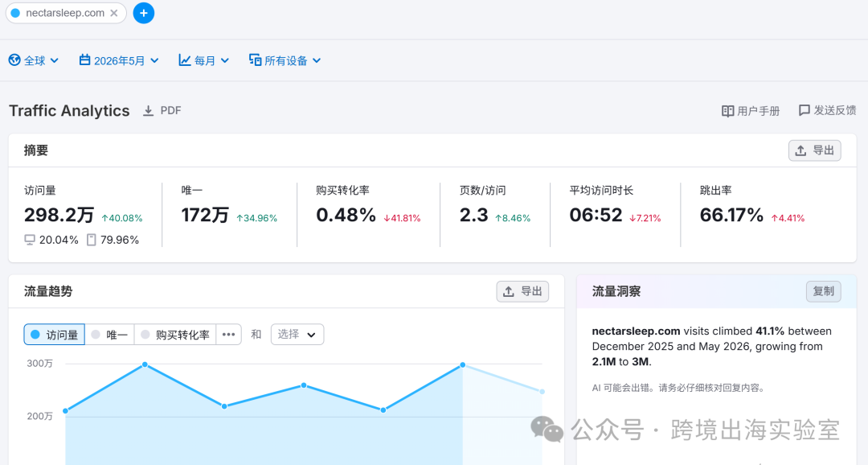The width and height of the screenshot is (868, 465).
Task: Click the 66.17% bounce rate value
Action: coord(731,215)
